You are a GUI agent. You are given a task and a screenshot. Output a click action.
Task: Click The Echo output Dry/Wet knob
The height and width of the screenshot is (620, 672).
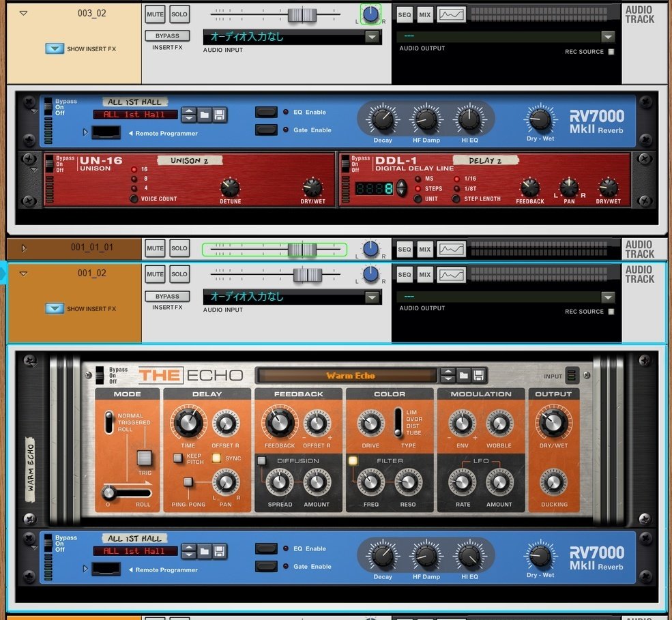[x=553, y=422]
